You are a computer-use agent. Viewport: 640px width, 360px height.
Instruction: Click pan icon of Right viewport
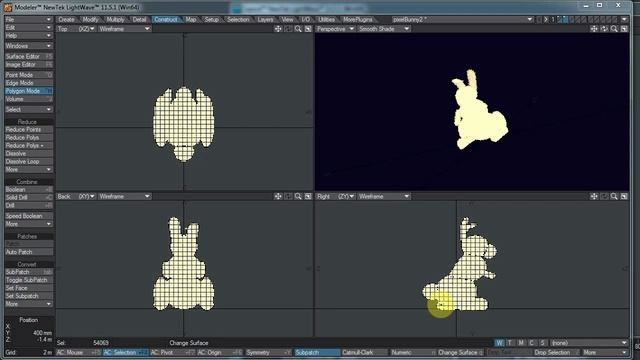[594, 196]
